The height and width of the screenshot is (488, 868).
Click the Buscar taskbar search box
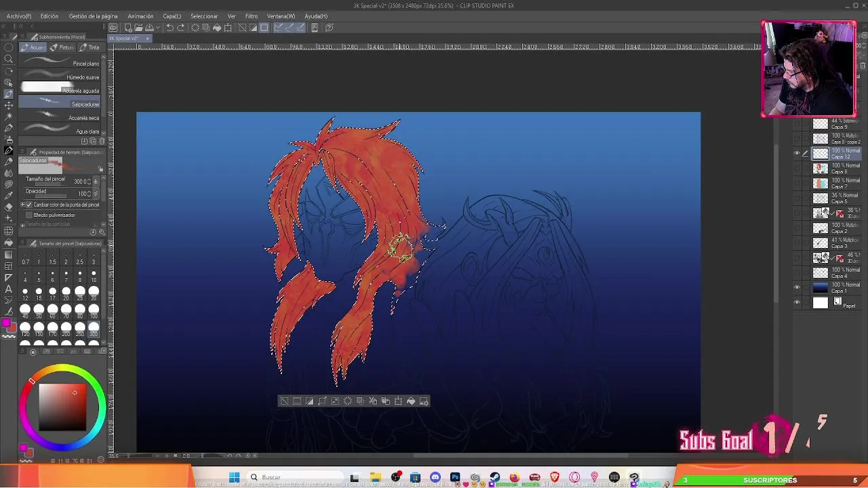click(x=295, y=477)
